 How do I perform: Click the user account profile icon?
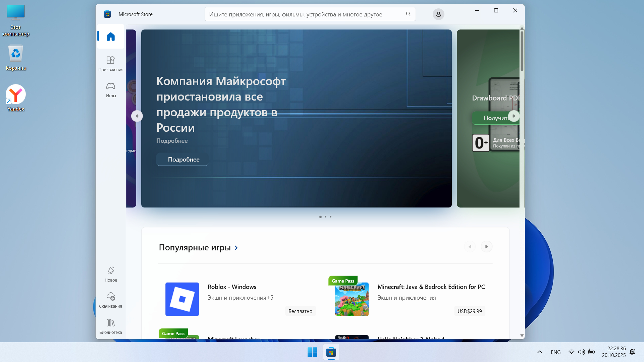[438, 14]
